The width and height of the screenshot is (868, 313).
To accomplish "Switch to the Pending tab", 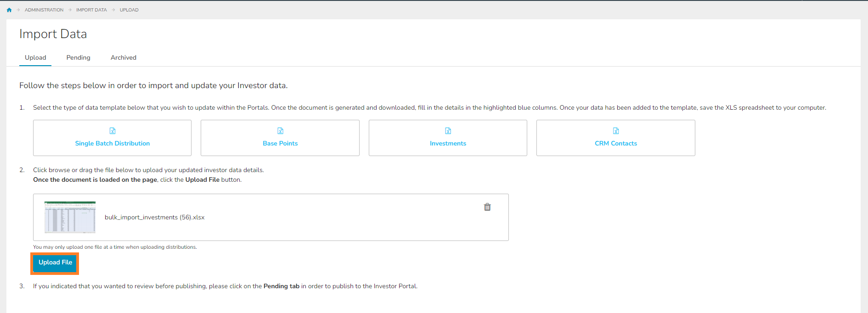I will 78,58.
